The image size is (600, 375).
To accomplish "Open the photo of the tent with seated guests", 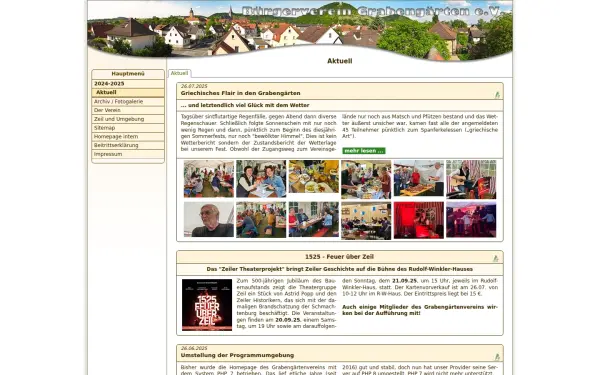I will pyautogui.click(x=209, y=179).
